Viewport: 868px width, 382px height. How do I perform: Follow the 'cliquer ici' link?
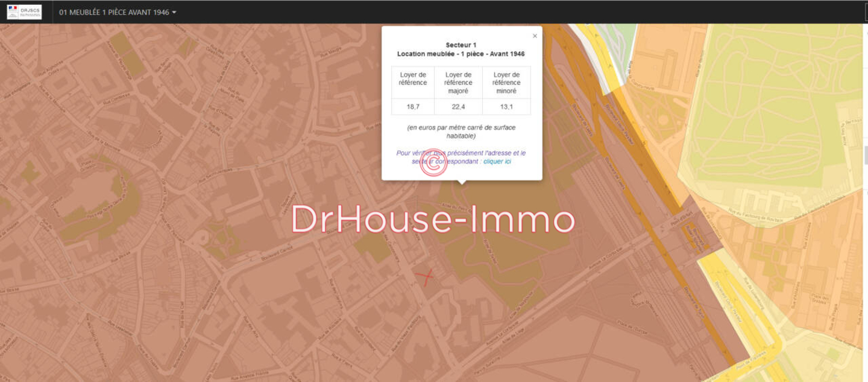497,162
